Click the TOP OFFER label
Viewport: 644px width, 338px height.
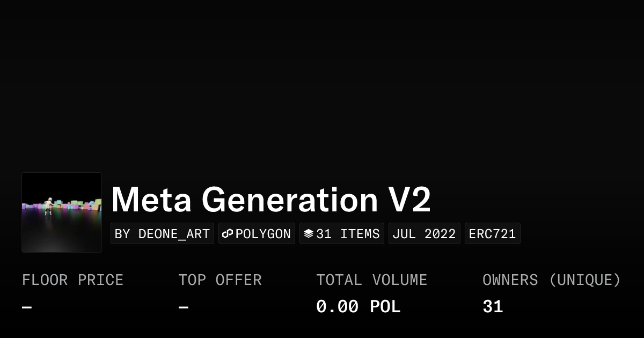[x=220, y=280]
